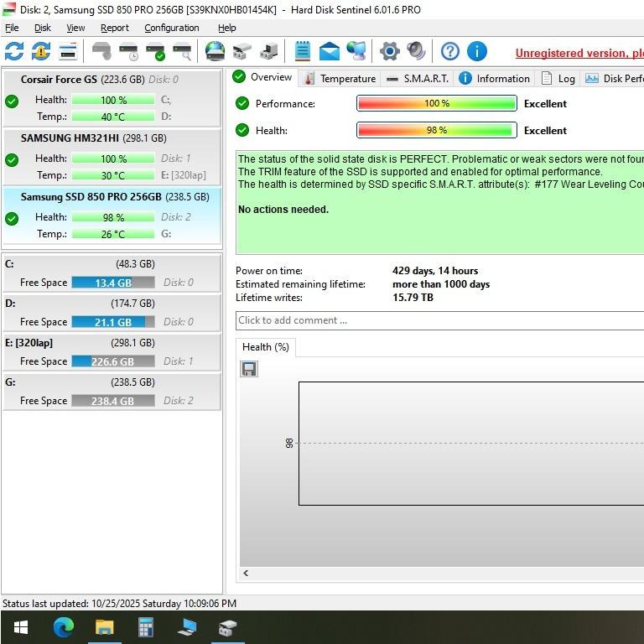
Task: Open the Log tab
Action: [x=558, y=79]
